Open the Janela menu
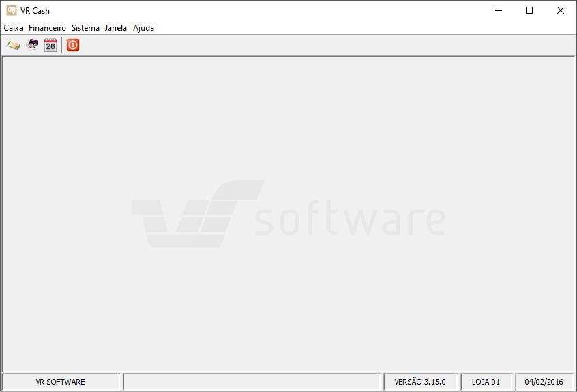577x392 pixels. tap(116, 28)
